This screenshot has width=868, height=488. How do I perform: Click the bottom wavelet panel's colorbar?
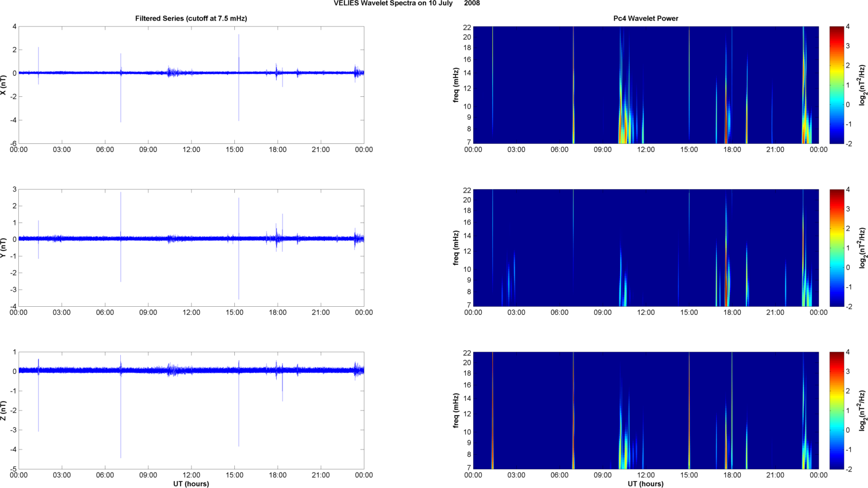pyautogui.click(x=836, y=411)
